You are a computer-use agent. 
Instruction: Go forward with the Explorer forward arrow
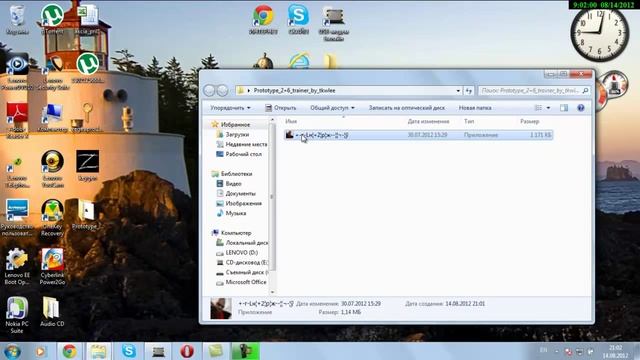click(222, 91)
